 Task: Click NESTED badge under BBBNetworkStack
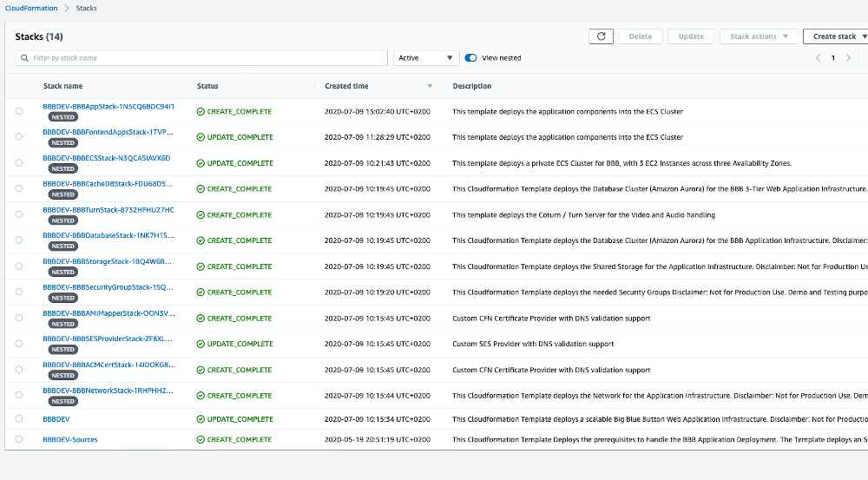[62, 401]
